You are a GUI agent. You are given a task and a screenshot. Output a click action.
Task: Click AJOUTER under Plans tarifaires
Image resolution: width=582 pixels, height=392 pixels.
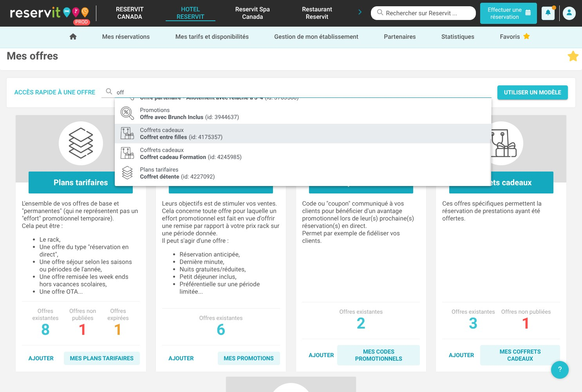(x=41, y=358)
